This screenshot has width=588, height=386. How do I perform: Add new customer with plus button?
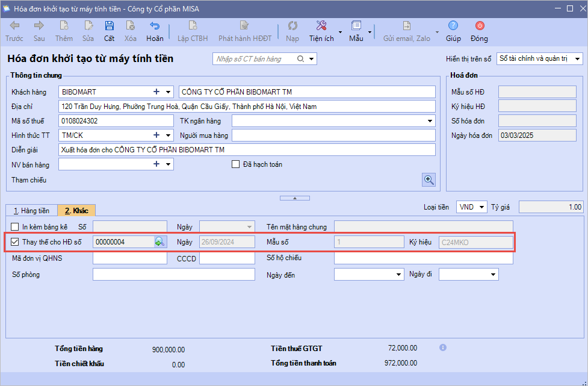pyautogui.click(x=156, y=92)
